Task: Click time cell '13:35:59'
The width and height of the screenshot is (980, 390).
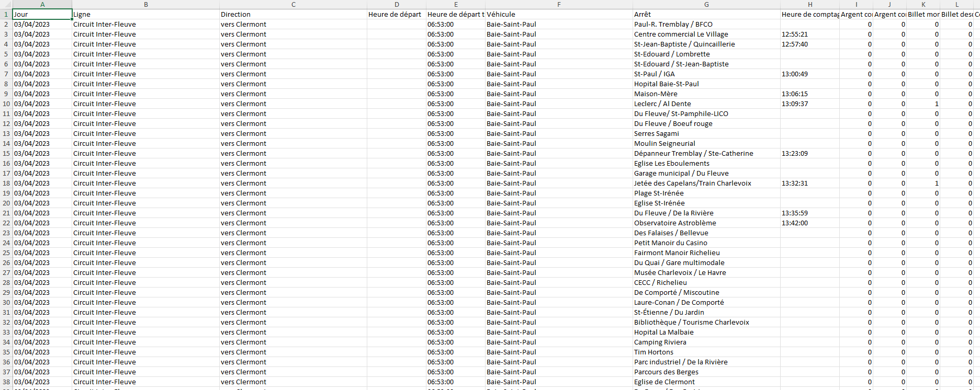Action: click(x=810, y=213)
